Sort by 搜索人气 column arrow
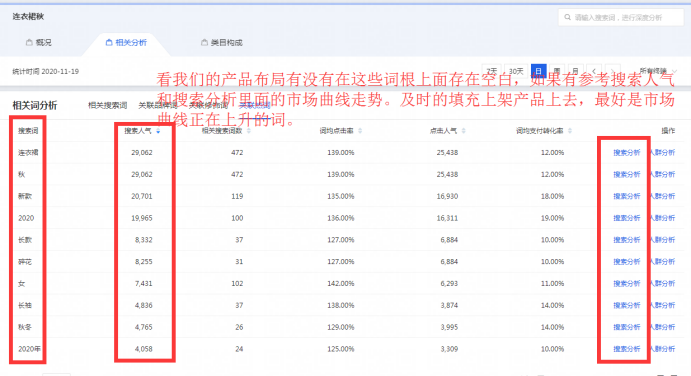 pyautogui.click(x=158, y=131)
